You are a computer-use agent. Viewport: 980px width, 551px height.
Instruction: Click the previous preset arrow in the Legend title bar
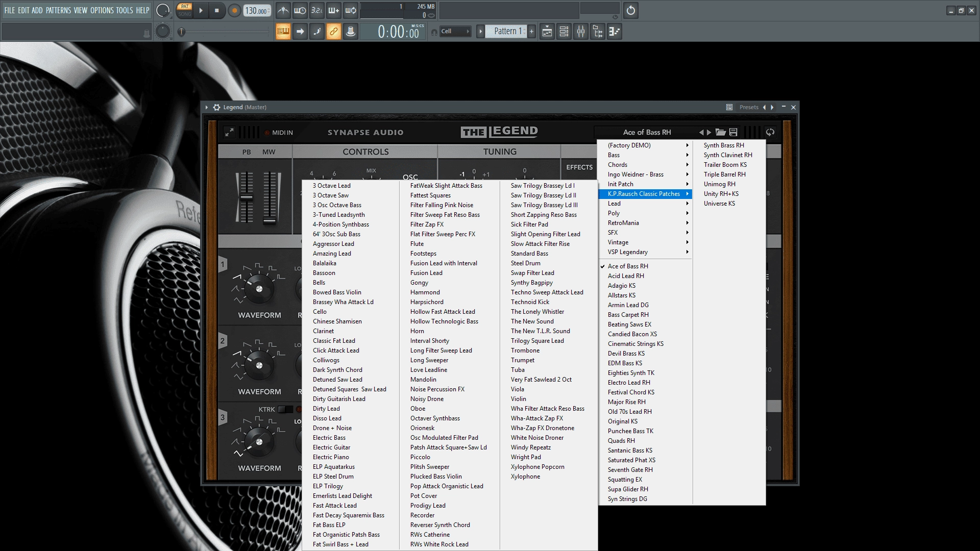click(x=764, y=107)
